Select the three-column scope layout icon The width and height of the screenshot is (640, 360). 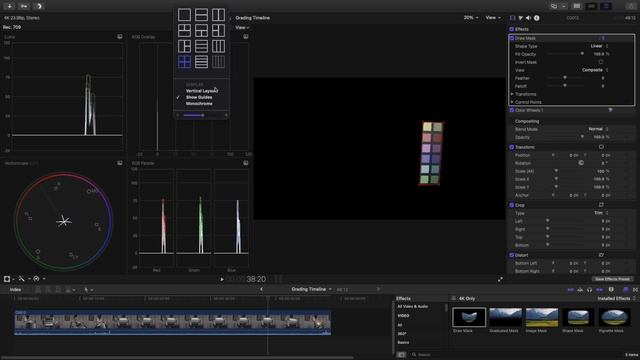pos(218,46)
